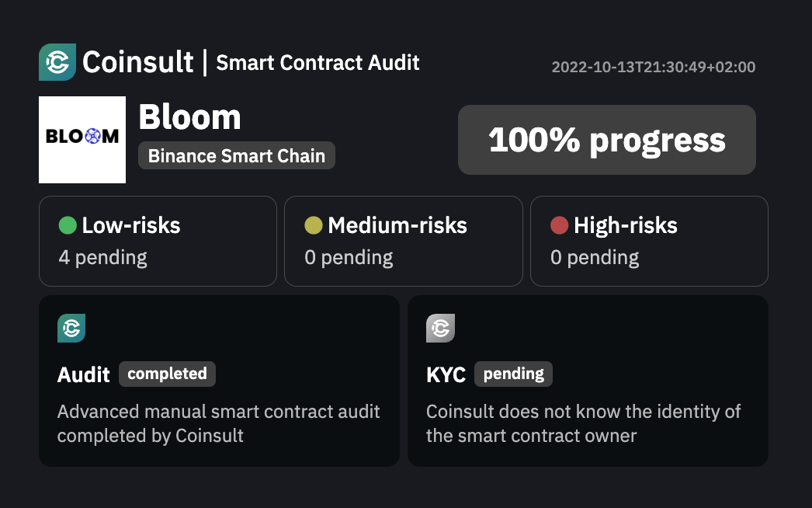
Task: Open the Medium-risks 0 pending card
Action: click(403, 241)
